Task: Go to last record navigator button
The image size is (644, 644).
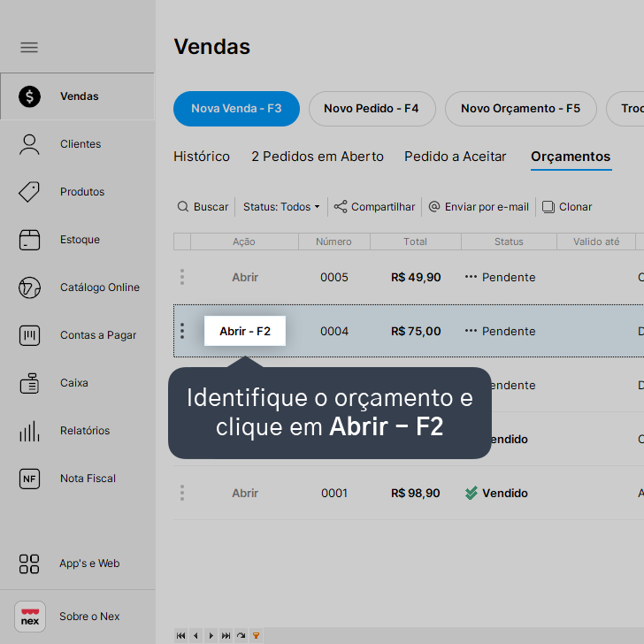Action: pyautogui.click(x=226, y=636)
